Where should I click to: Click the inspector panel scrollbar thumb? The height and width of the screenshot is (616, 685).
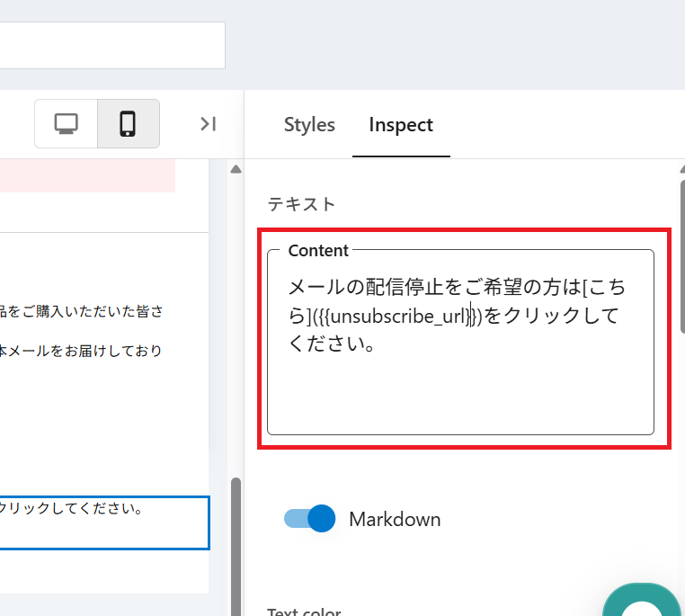[x=682, y=257]
